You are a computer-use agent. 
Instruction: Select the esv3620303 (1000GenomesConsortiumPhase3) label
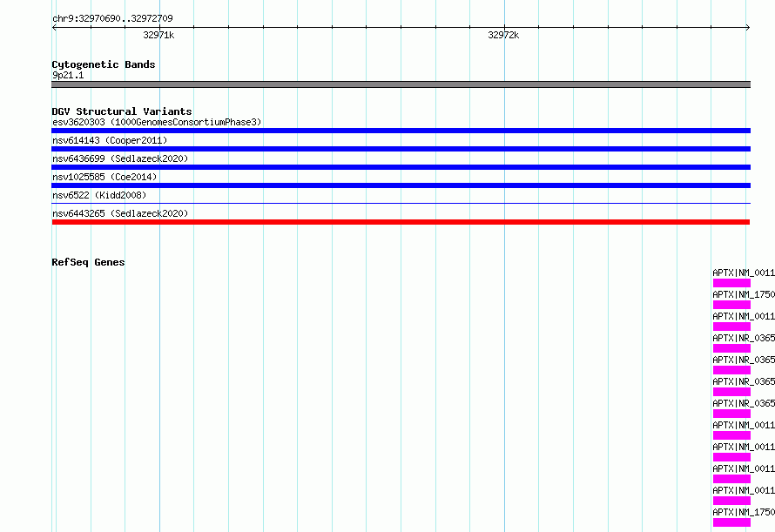(x=157, y=122)
